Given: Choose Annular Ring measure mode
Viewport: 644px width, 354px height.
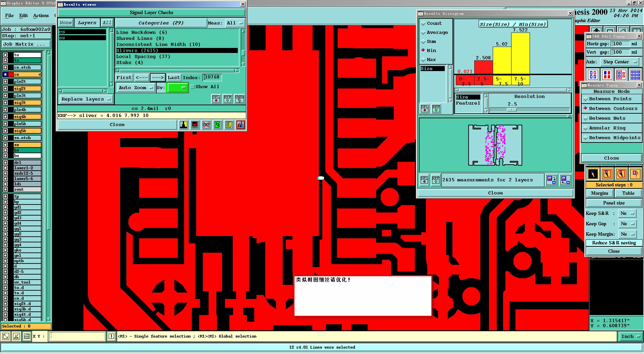Looking at the screenshot, I should [611, 128].
